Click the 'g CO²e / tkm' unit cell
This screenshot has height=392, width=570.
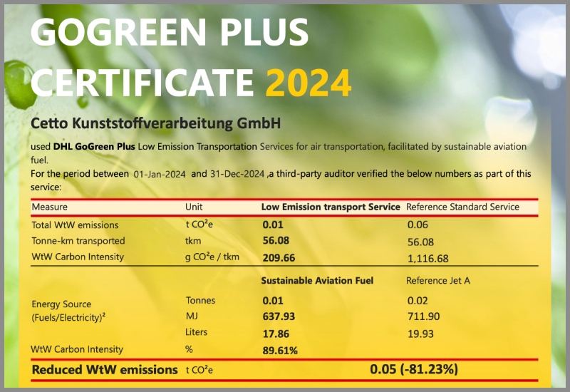[x=212, y=257]
